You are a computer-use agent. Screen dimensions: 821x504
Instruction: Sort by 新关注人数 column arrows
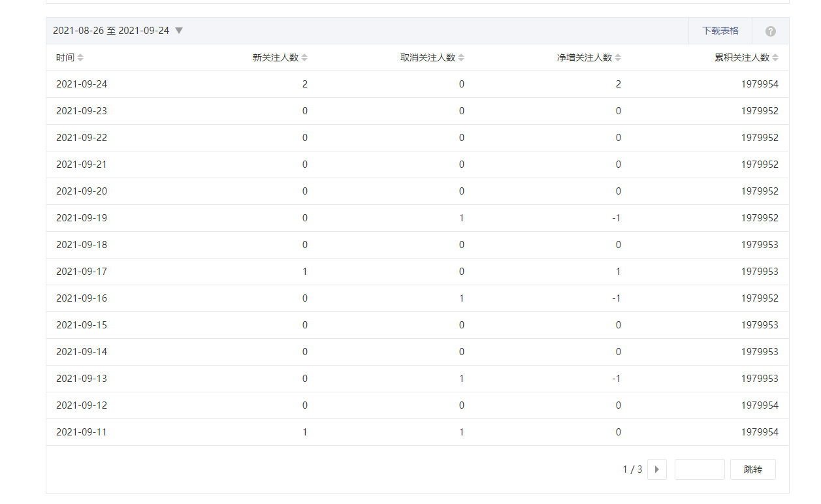[304, 58]
